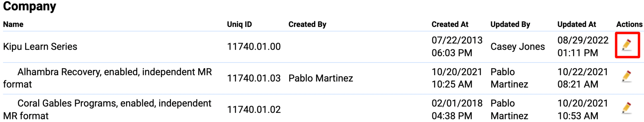Click Pablo Martinez in Created By column
The width and height of the screenshot is (644, 122).
click(320, 78)
